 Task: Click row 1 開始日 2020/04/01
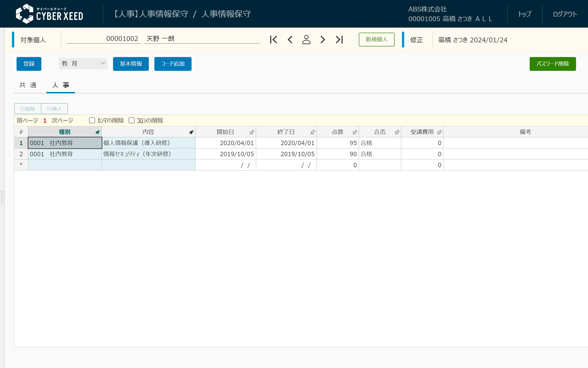(226, 143)
